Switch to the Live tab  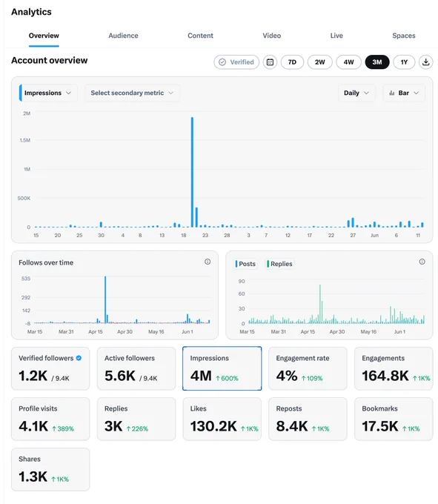tap(336, 36)
